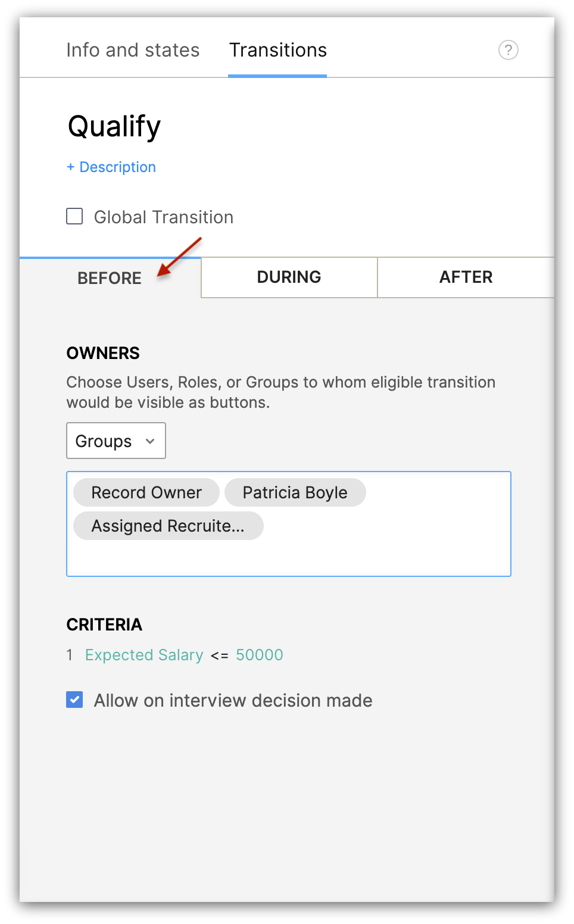Edit the Expected Salary criteria field

(144, 655)
